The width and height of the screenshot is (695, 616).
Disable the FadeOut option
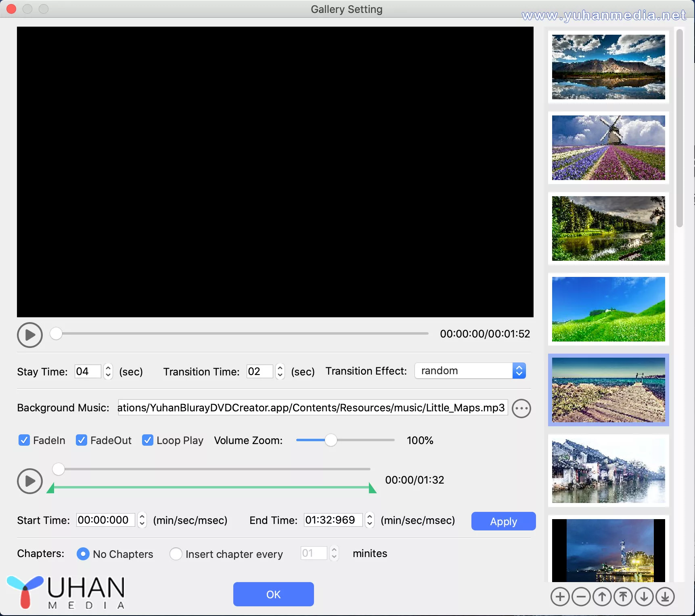pos(82,440)
